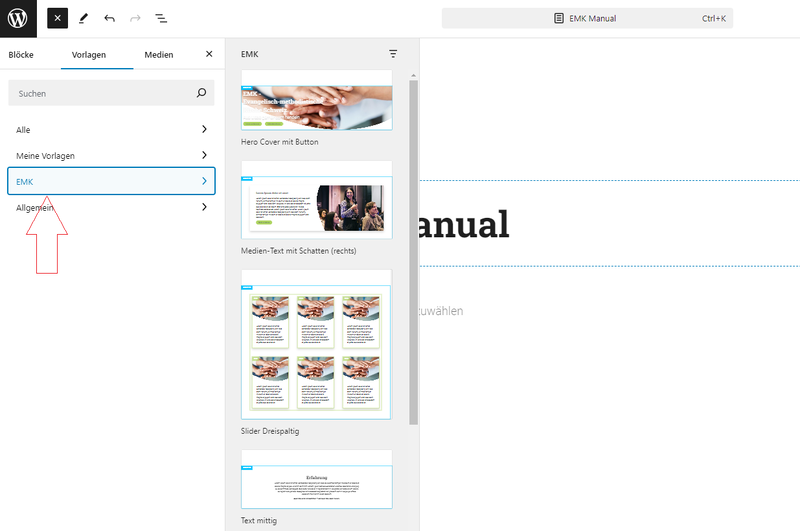Click the WordPress logo icon
This screenshot has height=531, width=800.
[18, 18]
